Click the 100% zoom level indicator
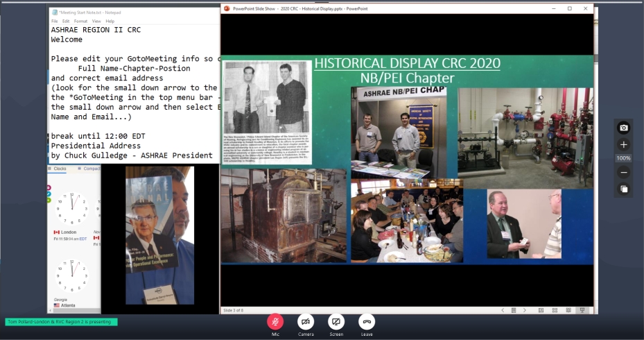The width and height of the screenshot is (644, 340). point(623,158)
